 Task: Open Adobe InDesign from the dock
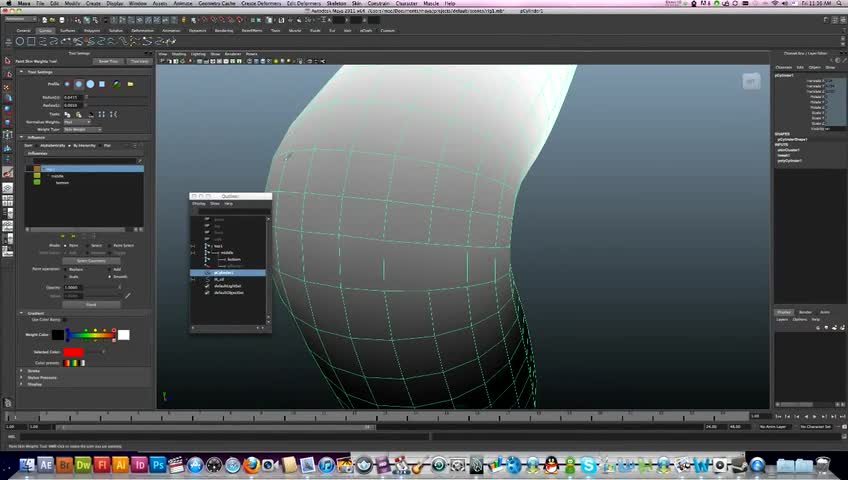[139, 465]
